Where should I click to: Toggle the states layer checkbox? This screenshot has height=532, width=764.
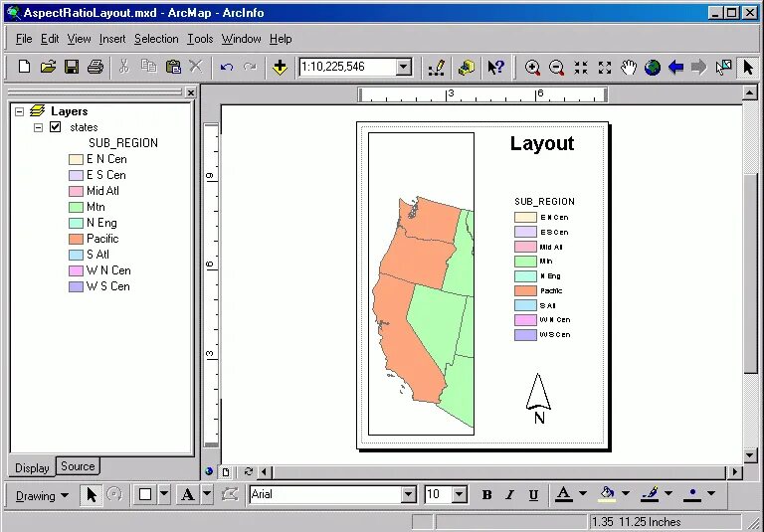coord(55,127)
